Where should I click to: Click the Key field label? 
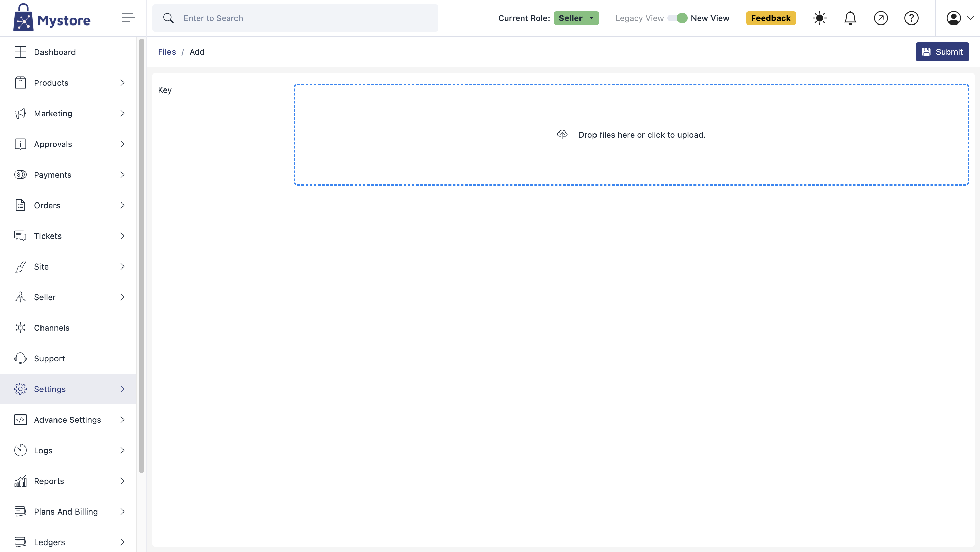coord(165,90)
